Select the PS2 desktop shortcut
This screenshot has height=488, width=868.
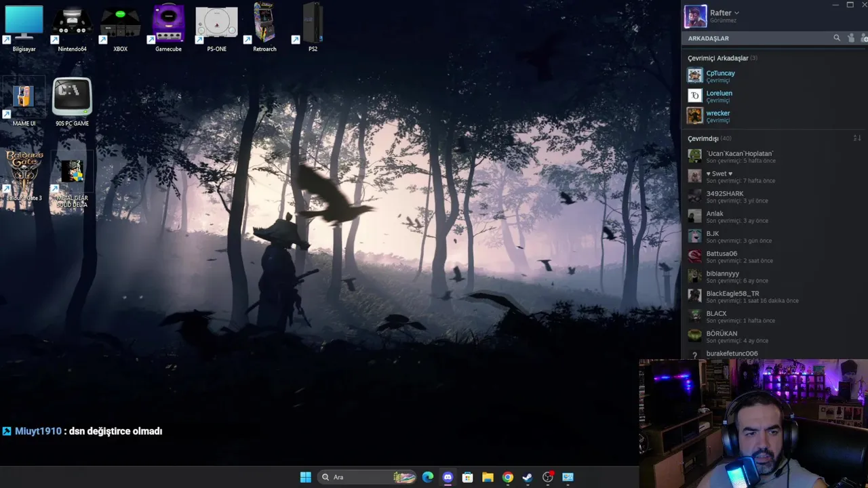click(x=313, y=27)
